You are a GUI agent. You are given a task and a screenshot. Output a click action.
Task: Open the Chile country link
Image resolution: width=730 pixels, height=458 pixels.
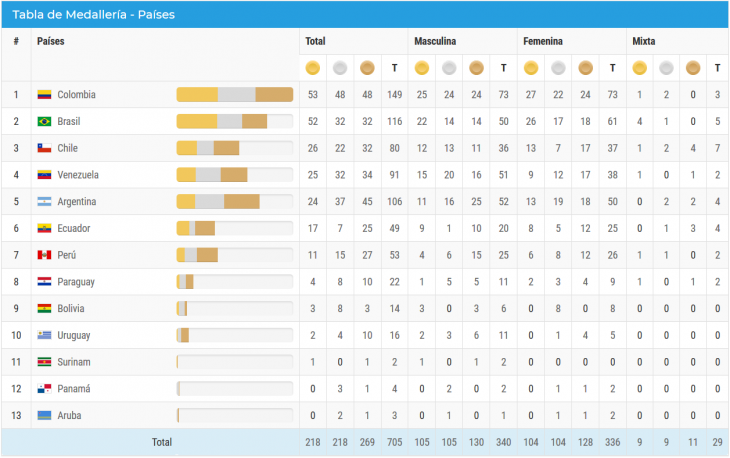(69, 148)
